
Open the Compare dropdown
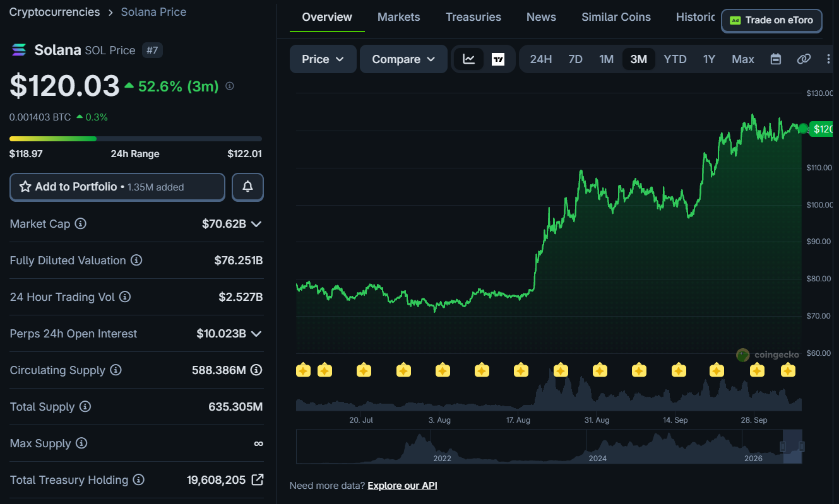pyautogui.click(x=403, y=59)
